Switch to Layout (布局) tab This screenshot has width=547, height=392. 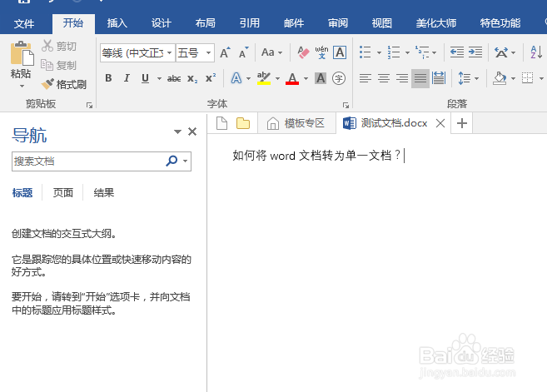click(206, 23)
